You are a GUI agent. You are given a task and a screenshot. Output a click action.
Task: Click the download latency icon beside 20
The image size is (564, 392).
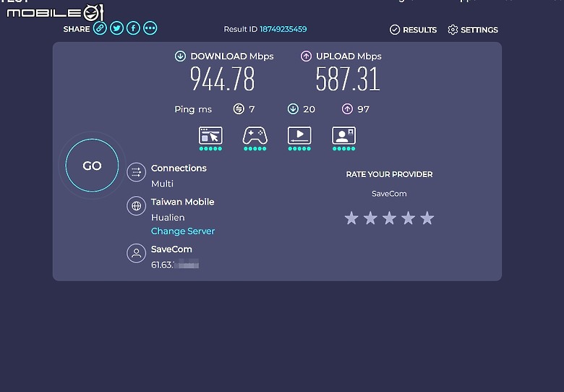pos(293,108)
